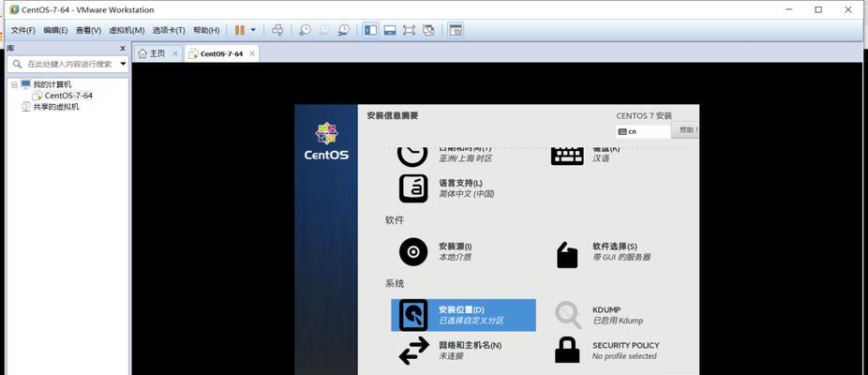Switch to Unity mode icon
This screenshot has width=868, height=375.
click(428, 30)
